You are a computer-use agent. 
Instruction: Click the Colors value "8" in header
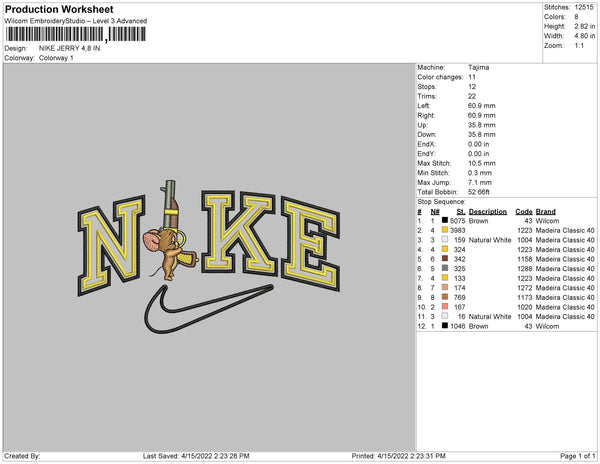click(576, 17)
